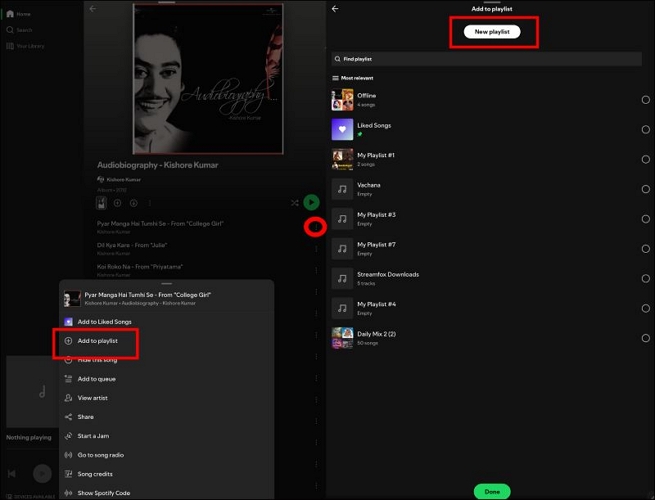Click the Vachana playlist music note icon
The width and height of the screenshot is (655, 500).
coord(342,189)
